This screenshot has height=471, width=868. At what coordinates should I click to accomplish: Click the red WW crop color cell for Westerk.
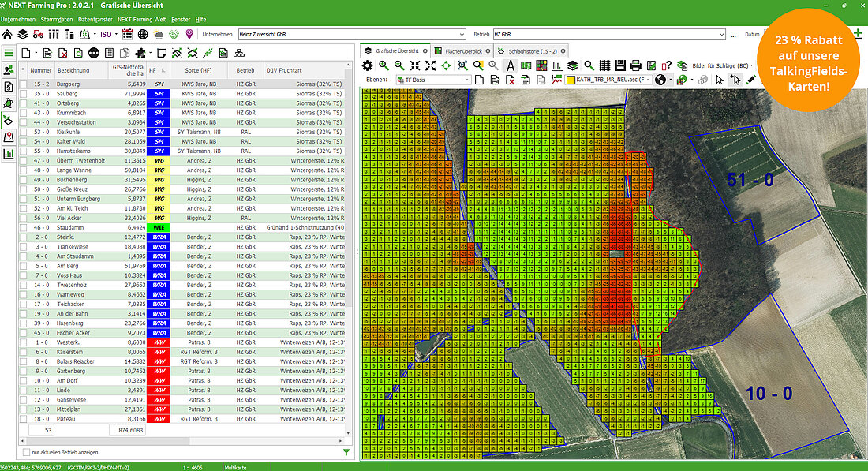(x=159, y=342)
